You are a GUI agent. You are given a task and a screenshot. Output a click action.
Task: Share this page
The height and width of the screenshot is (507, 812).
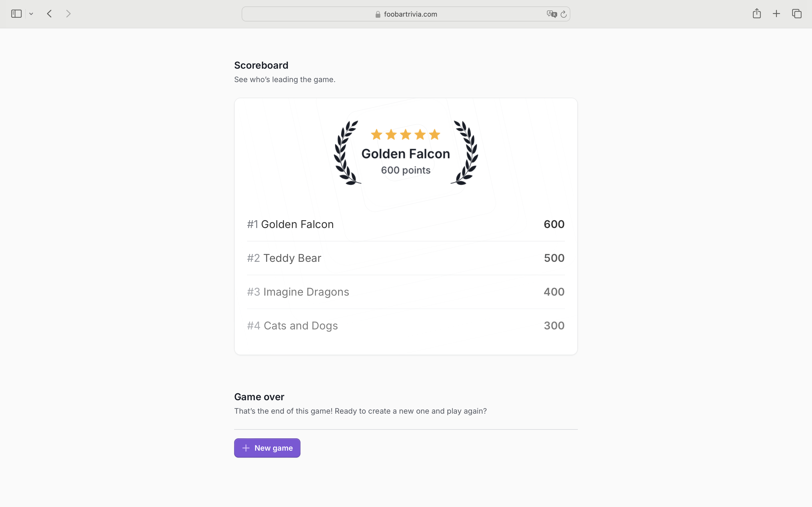[757, 14]
